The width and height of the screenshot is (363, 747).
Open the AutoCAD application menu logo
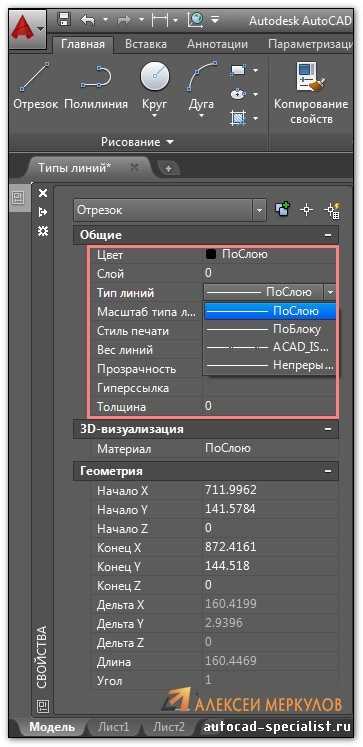pyautogui.click(x=27, y=30)
